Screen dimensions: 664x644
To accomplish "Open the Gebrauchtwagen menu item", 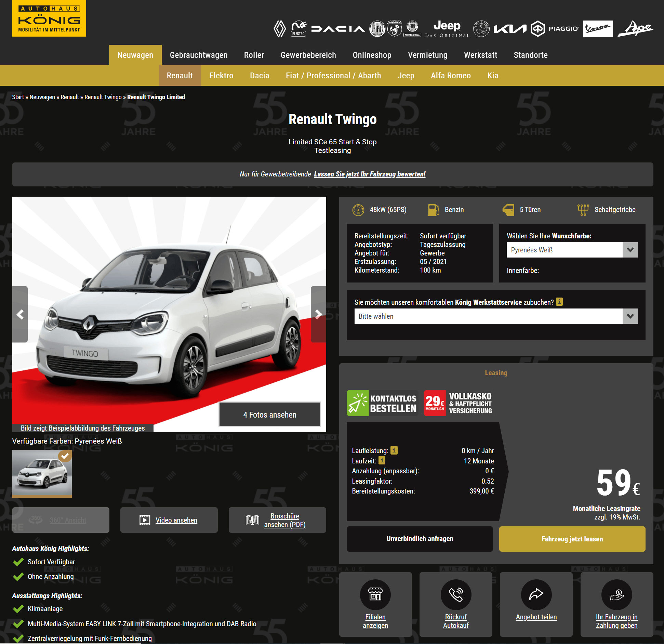I will 199,55.
